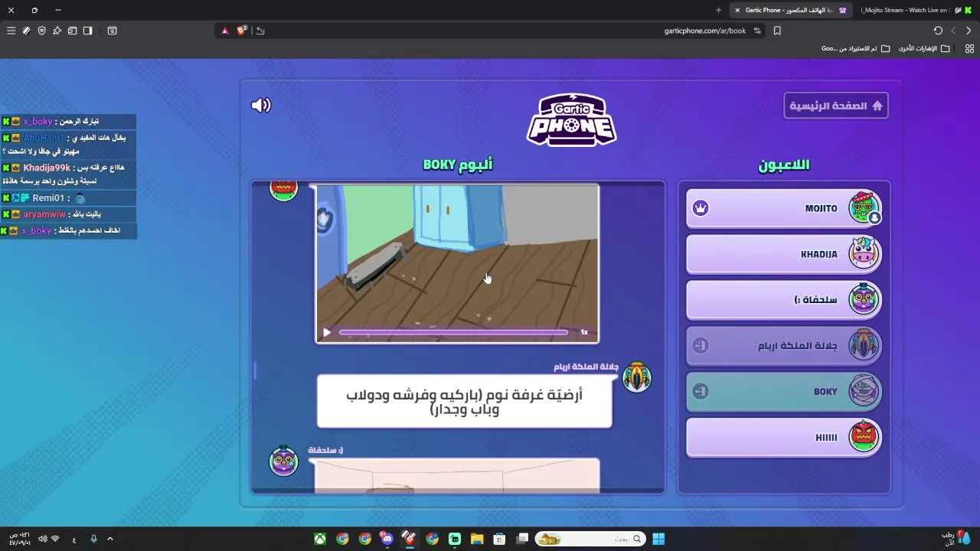Open the site settings icon in address bar
The width and height of the screenshot is (980, 551).
pos(757,31)
